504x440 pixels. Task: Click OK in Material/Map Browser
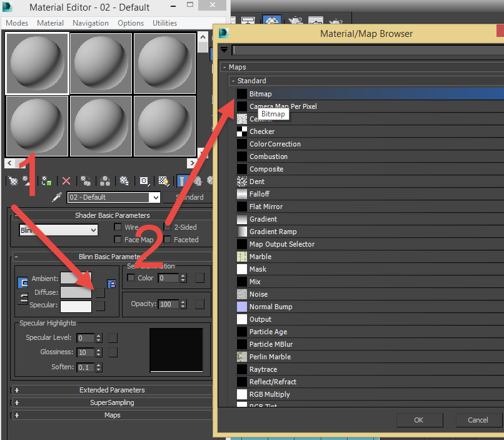tap(420, 420)
